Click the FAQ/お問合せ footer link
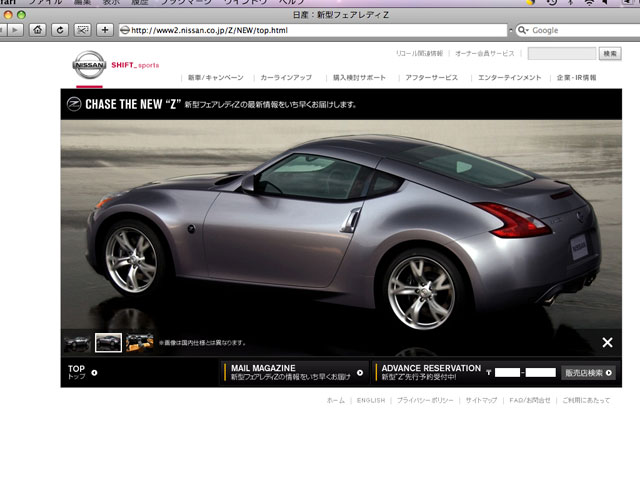This screenshot has width=640, height=480. tap(530, 400)
